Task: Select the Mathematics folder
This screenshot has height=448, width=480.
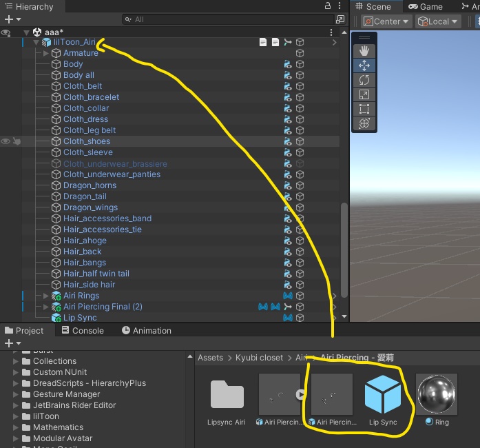Action: coord(58,427)
